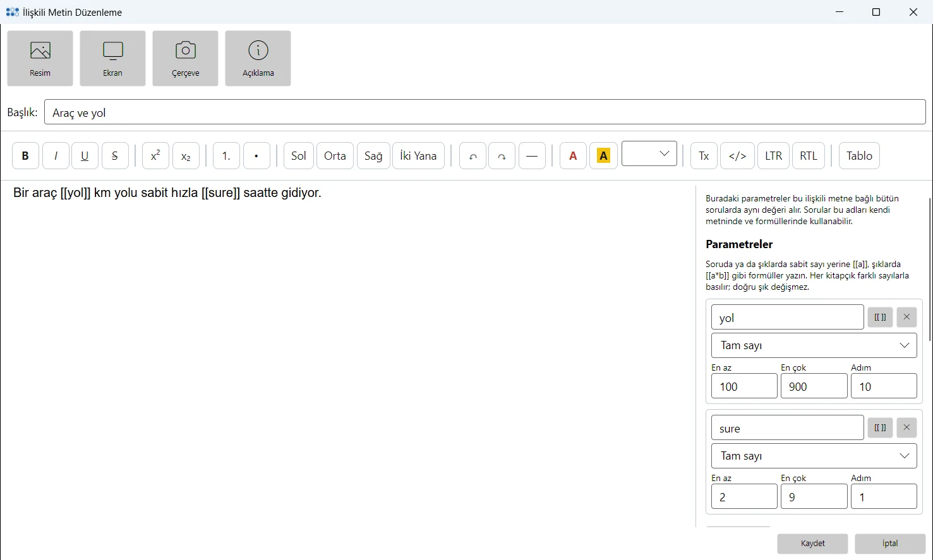Click the En çok field showing 900
Viewport: 933px width, 560px height.
pyautogui.click(x=814, y=386)
